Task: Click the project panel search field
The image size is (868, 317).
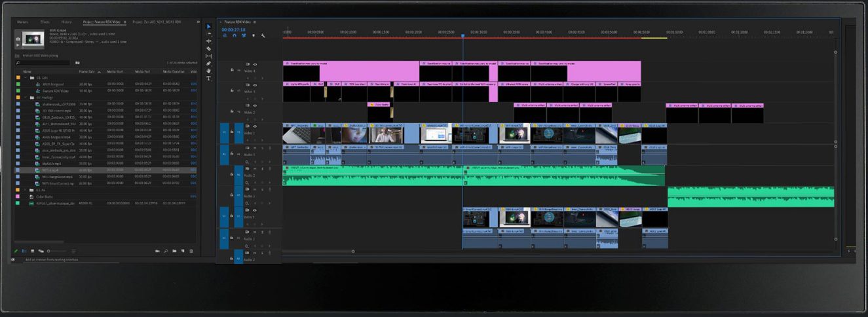Action: pyautogui.click(x=41, y=63)
